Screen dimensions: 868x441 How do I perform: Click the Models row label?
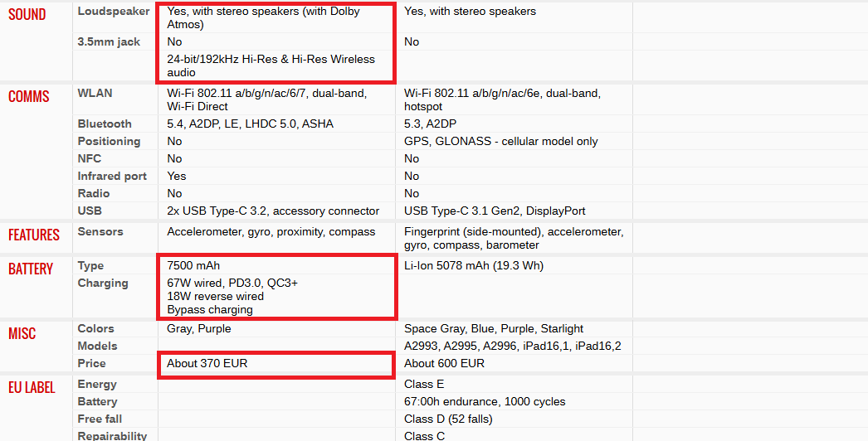pos(97,346)
